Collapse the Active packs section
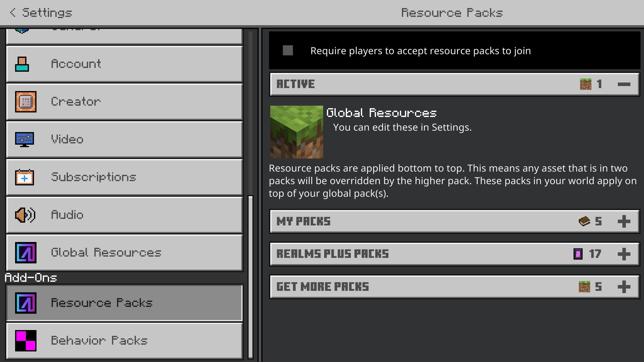This screenshot has height=362, width=644. (x=624, y=84)
